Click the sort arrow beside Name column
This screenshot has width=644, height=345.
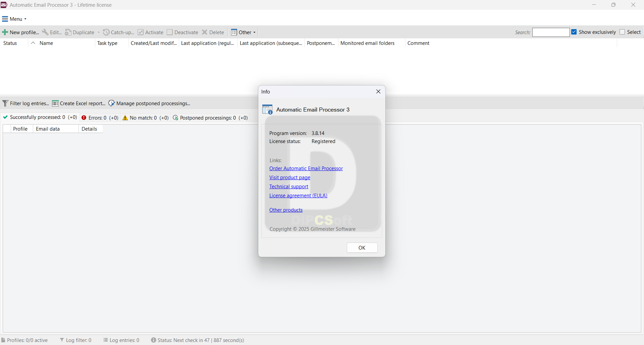point(33,43)
